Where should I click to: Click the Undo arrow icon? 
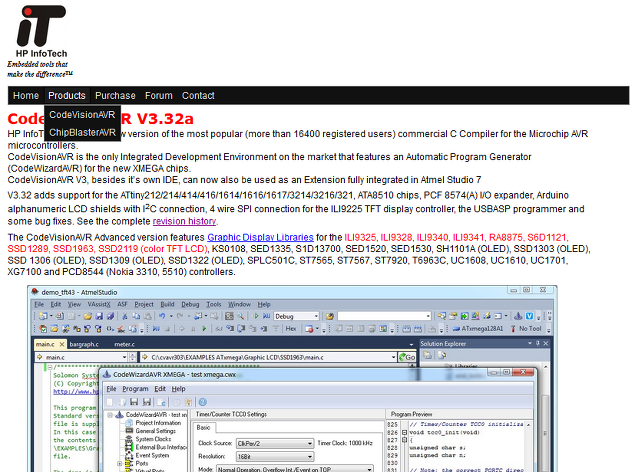tap(162, 316)
